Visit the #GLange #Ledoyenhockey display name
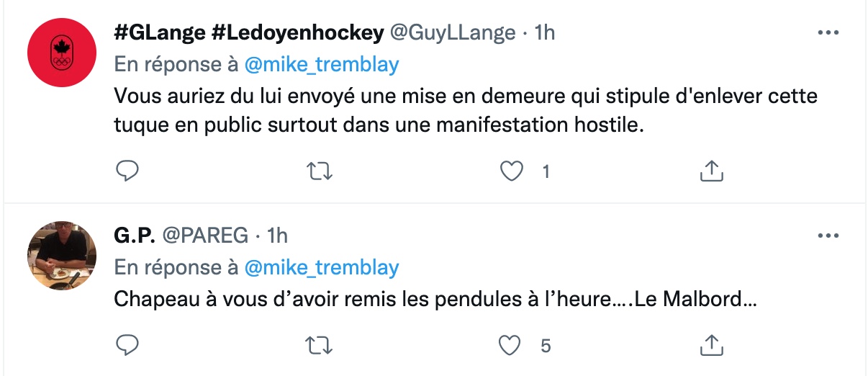 (x=249, y=32)
